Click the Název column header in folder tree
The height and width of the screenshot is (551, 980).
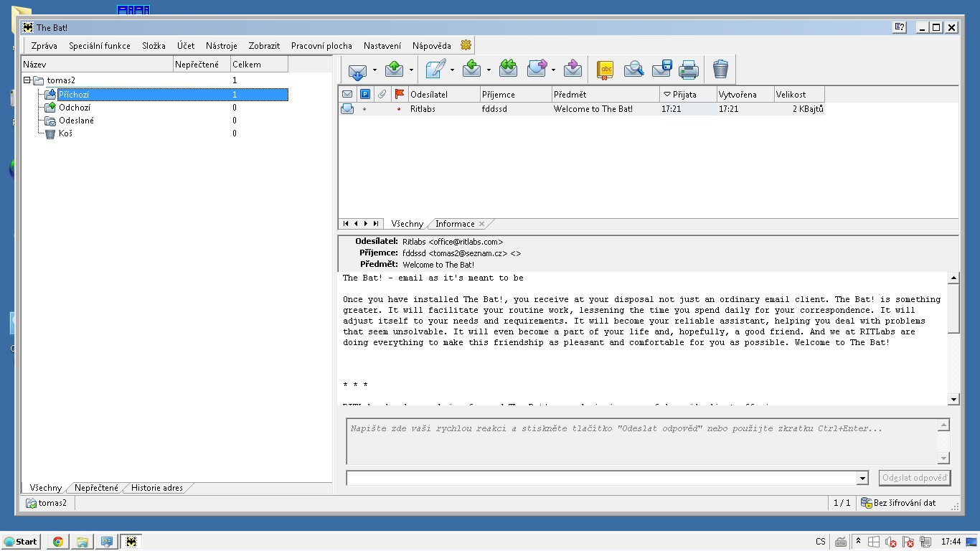click(97, 65)
